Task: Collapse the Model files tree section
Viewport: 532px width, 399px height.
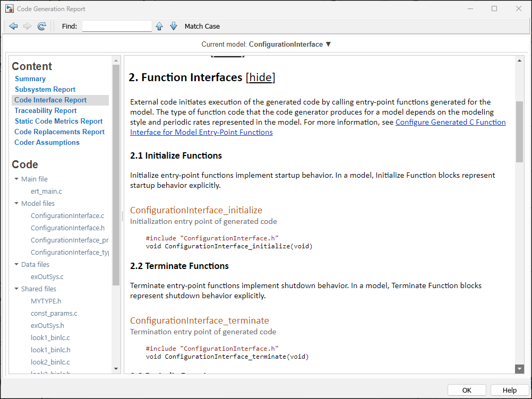Action: pos(16,203)
